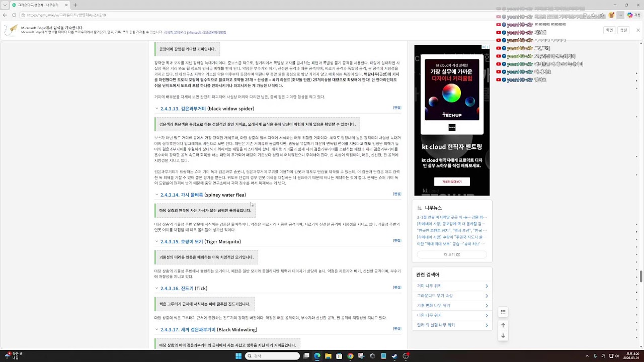Open news item "한국인 코멘트 금지"

coord(452,230)
